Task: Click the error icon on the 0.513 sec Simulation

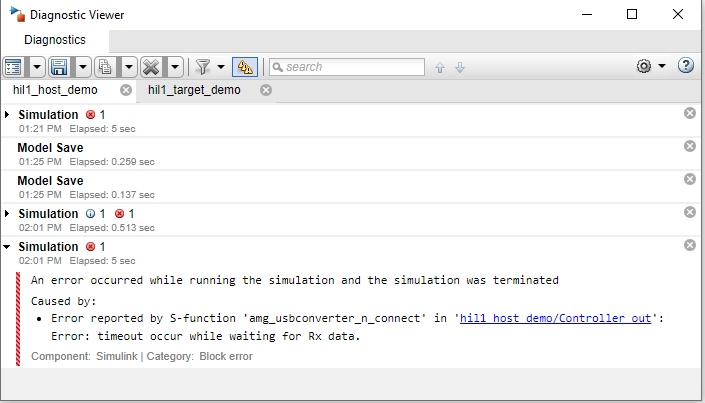Action: click(x=119, y=214)
